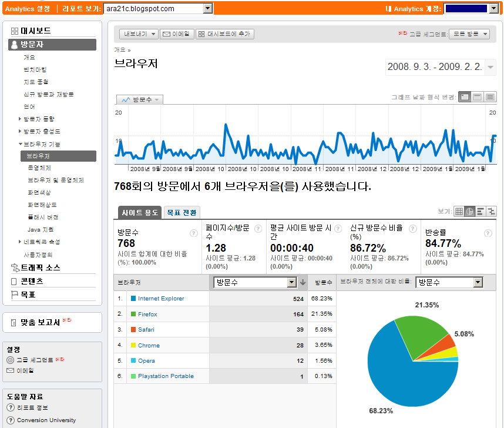Viewport: 504px width, 428px height.
Task: Switch graph to daily date format
Action: point(465,97)
